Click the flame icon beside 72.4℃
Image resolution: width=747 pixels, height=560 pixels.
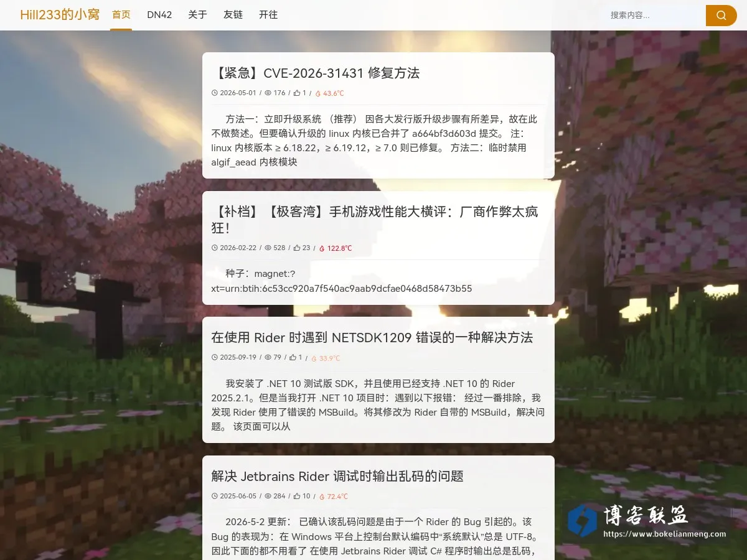[322, 497]
